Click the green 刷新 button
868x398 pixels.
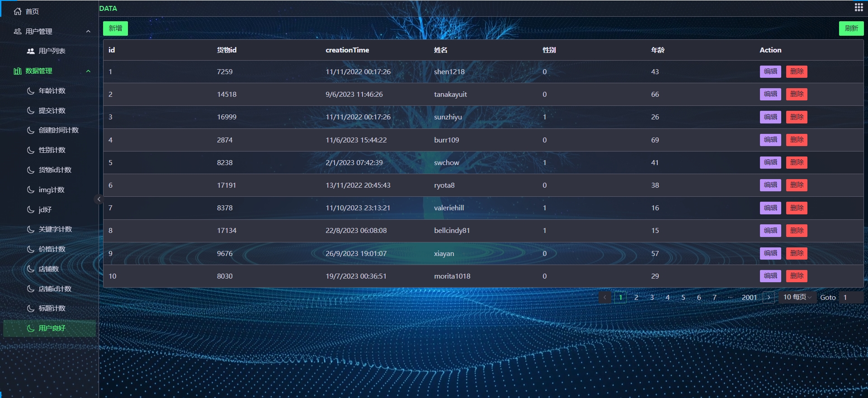(x=851, y=28)
